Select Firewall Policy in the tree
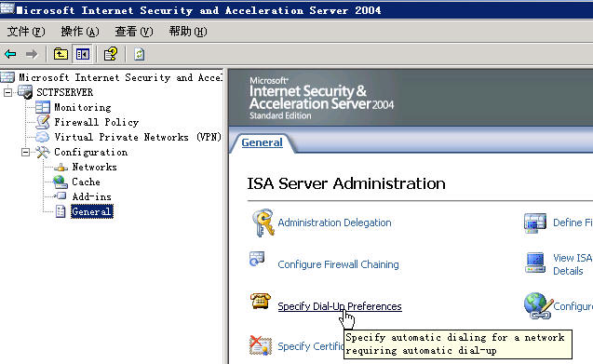Image resolution: width=593 pixels, height=364 pixels. pos(97,122)
